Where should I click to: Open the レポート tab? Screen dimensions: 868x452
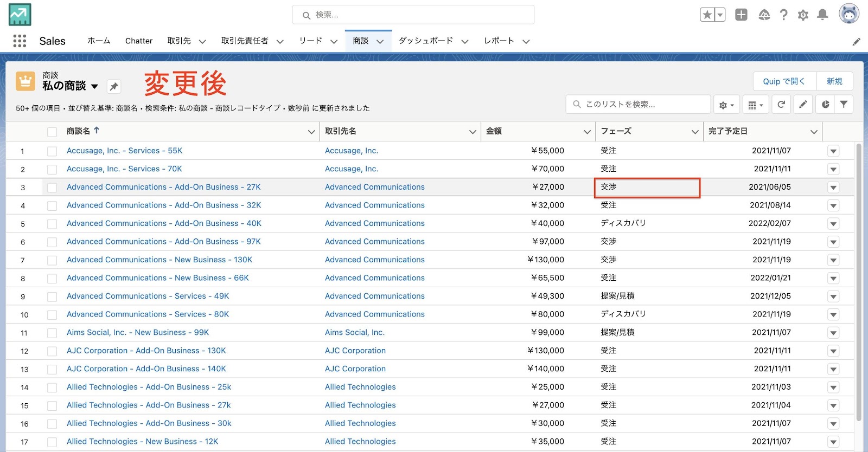(x=499, y=41)
